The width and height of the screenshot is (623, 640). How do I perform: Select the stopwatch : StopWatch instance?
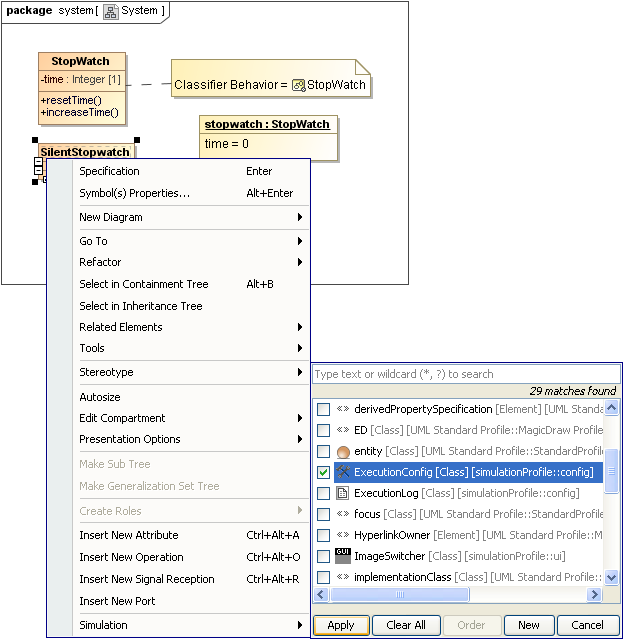point(268,138)
